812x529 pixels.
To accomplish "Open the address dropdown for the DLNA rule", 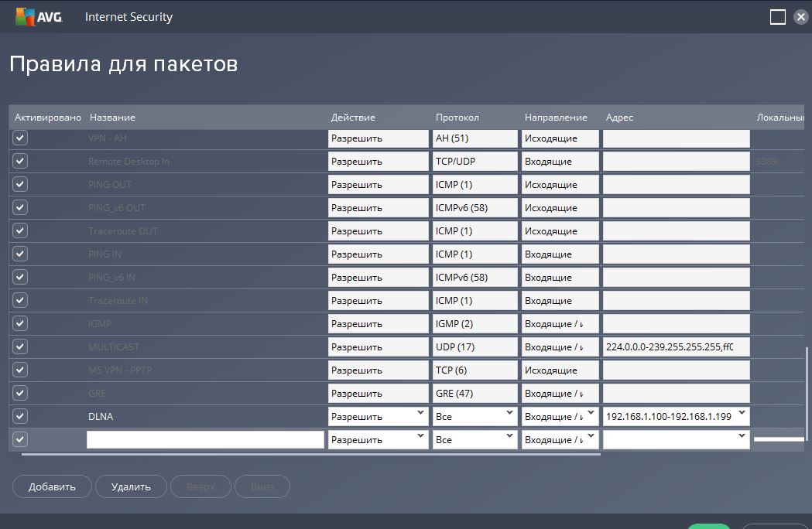I will [x=742, y=413].
